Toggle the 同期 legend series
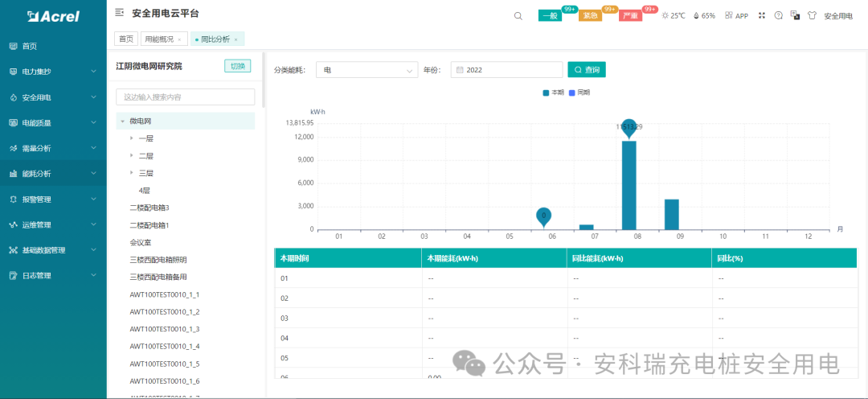868x399 pixels. (x=579, y=93)
